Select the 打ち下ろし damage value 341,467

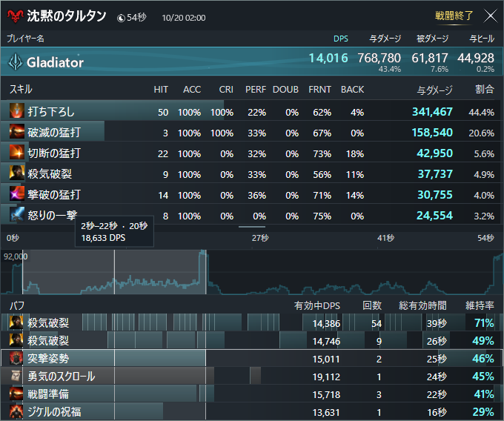click(x=432, y=111)
